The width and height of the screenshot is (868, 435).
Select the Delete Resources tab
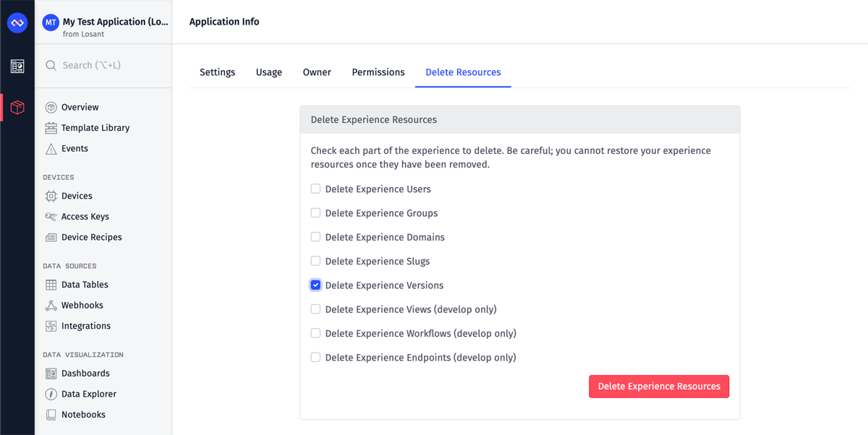click(463, 72)
